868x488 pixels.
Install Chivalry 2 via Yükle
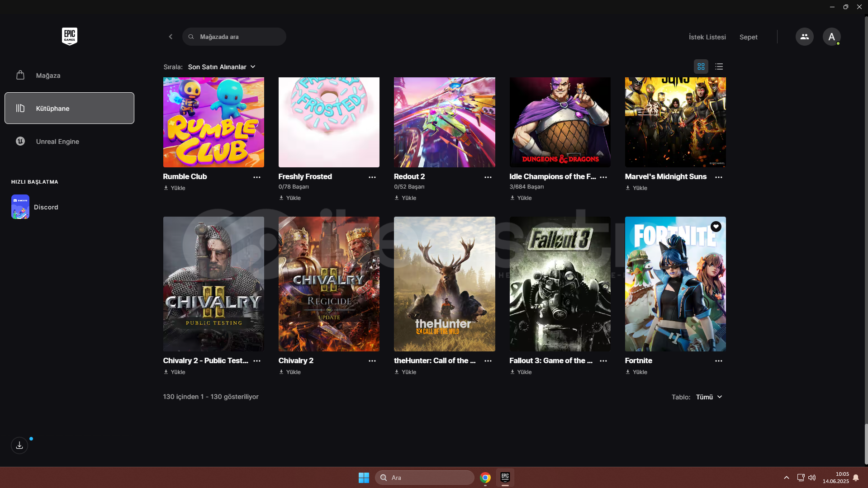[290, 372]
